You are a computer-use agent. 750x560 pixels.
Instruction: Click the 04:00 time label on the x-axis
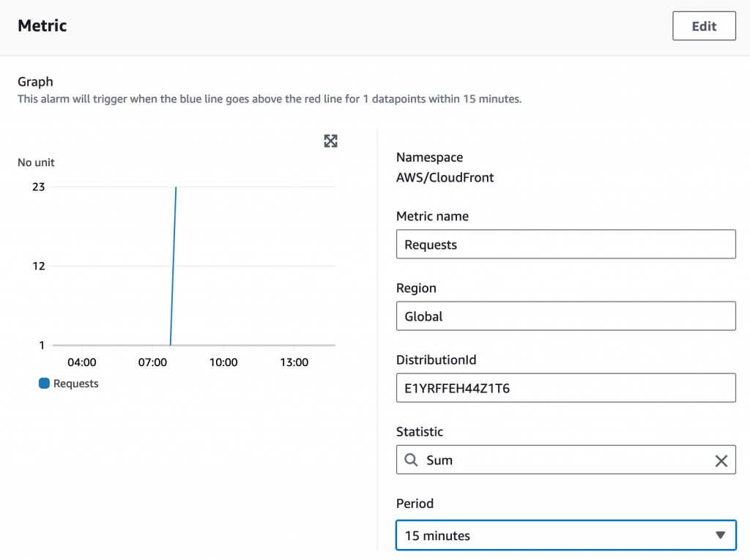(x=81, y=362)
